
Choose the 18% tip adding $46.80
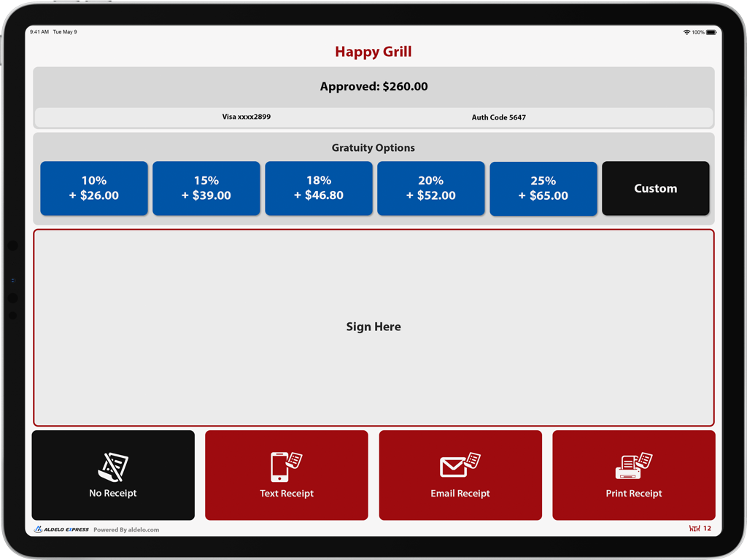[x=318, y=188]
